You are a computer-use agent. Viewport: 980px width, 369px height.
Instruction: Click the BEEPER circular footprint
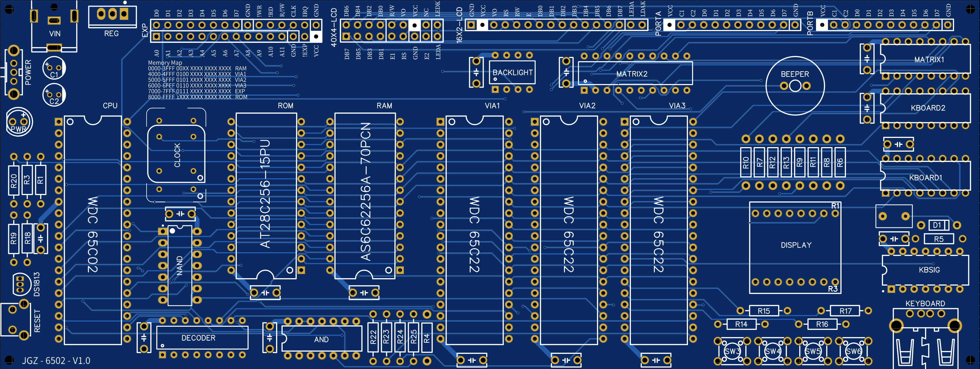795,86
